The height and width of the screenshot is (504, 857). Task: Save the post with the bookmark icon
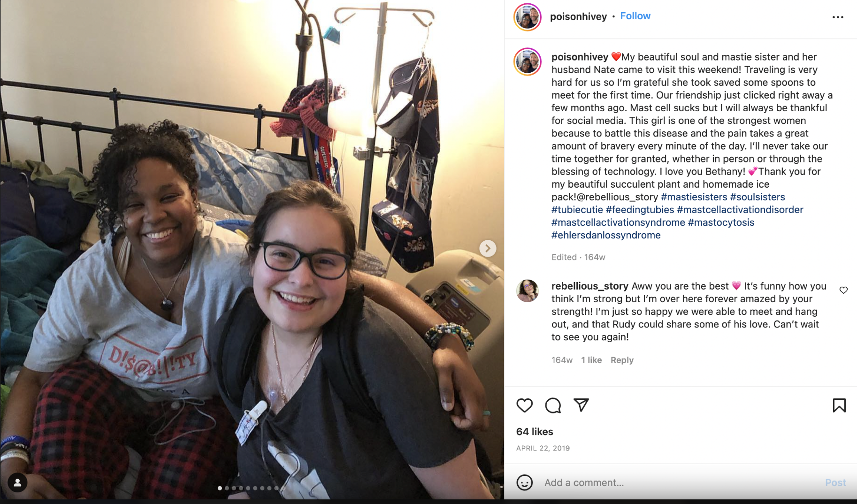click(x=839, y=405)
